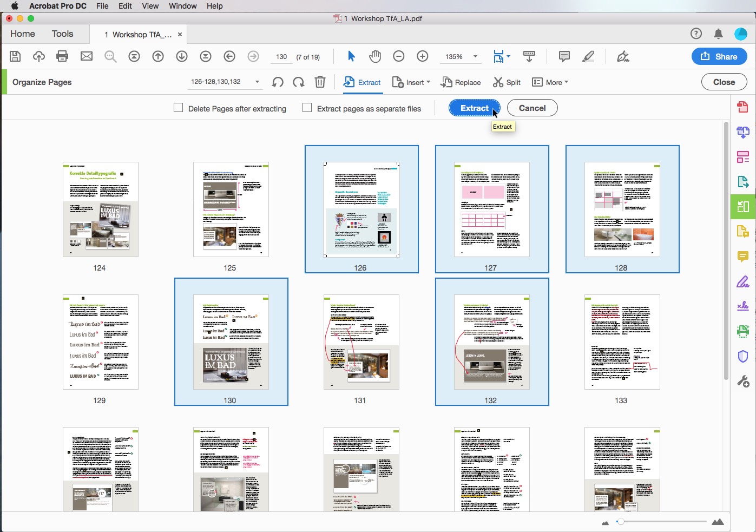Open More Tools wrench icon in sidebar
Viewport: 756px width, 532px height.
(x=743, y=381)
